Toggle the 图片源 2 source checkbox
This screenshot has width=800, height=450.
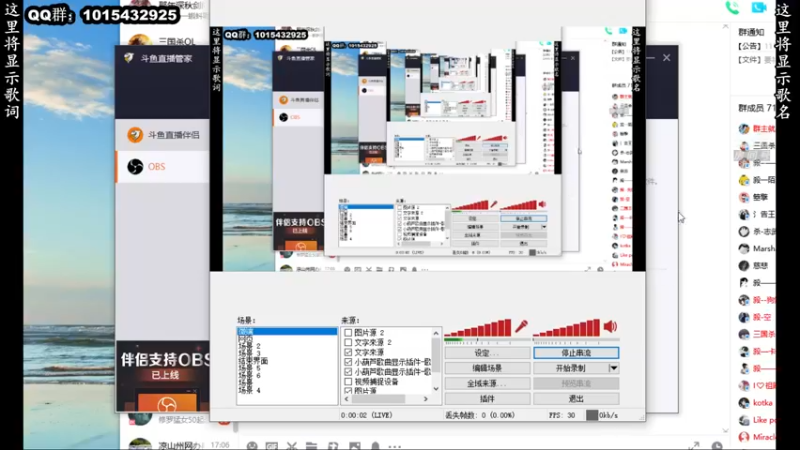point(348,332)
